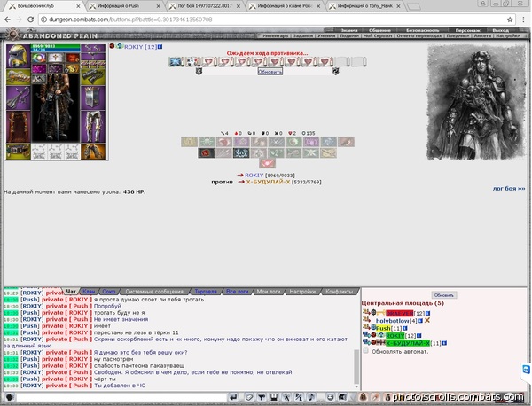Click the helmet equipment slot
This screenshot has width=532, height=406.
pos(19,56)
